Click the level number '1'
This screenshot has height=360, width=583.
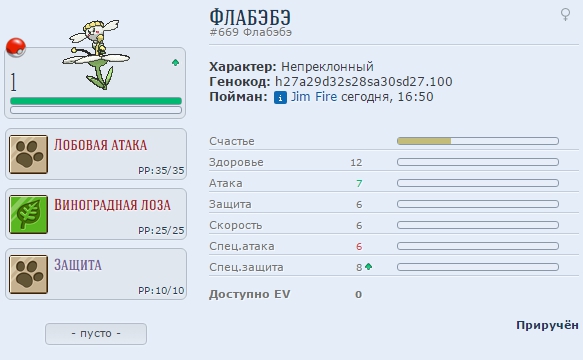pos(13,82)
